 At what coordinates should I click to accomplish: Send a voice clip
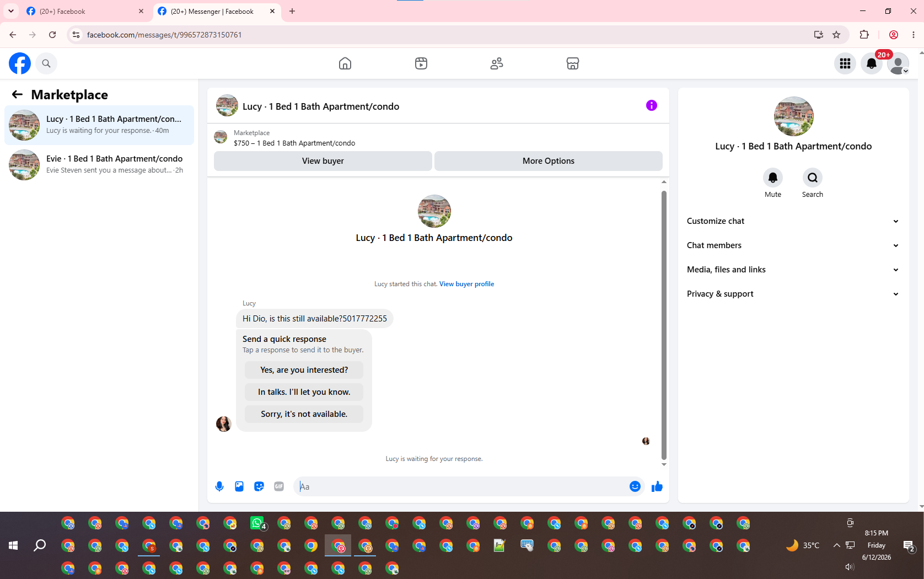(x=219, y=486)
